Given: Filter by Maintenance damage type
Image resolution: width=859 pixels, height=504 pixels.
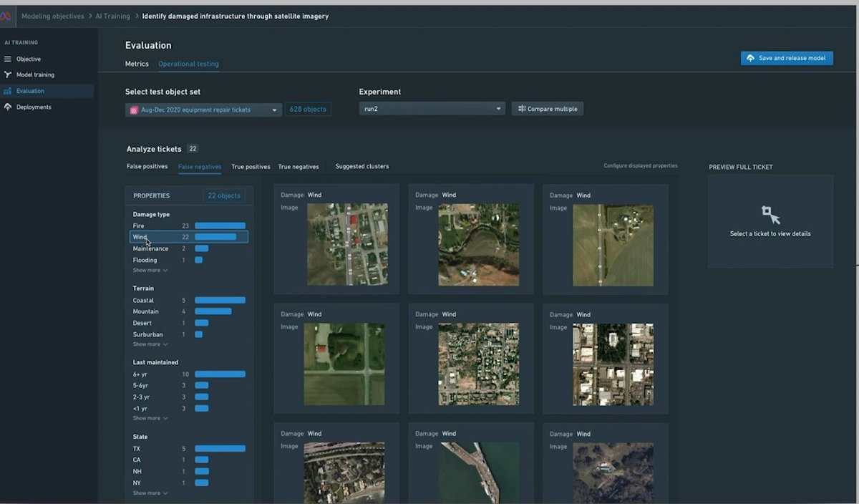Looking at the screenshot, I should coord(189,248).
